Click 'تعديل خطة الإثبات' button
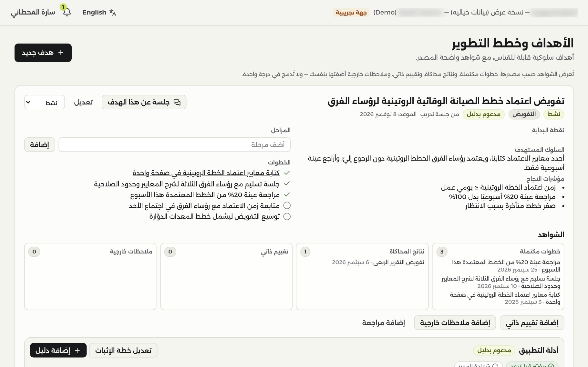This screenshot has width=588, height=367. tap(123, 350)
